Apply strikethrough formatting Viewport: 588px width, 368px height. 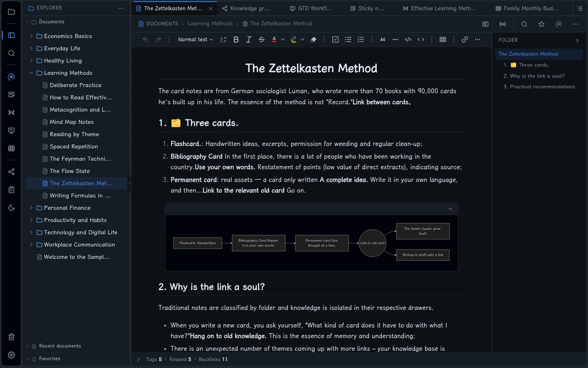pos(262,40)
